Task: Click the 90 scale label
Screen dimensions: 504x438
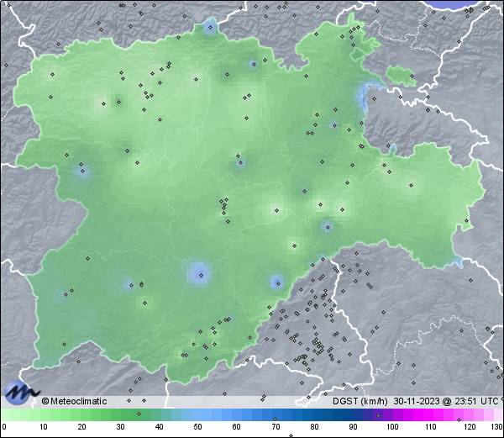Action: tap(353, 427)
